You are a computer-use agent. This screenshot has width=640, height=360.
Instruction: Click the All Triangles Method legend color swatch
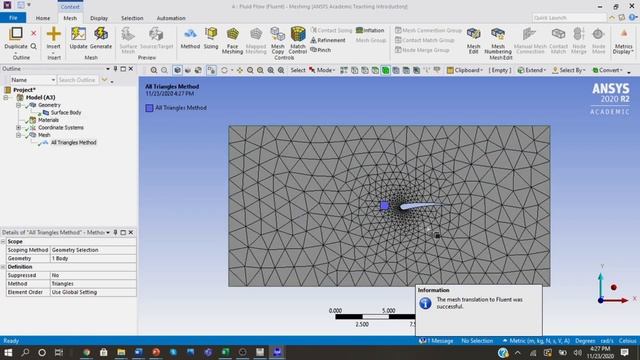[149, 108]
